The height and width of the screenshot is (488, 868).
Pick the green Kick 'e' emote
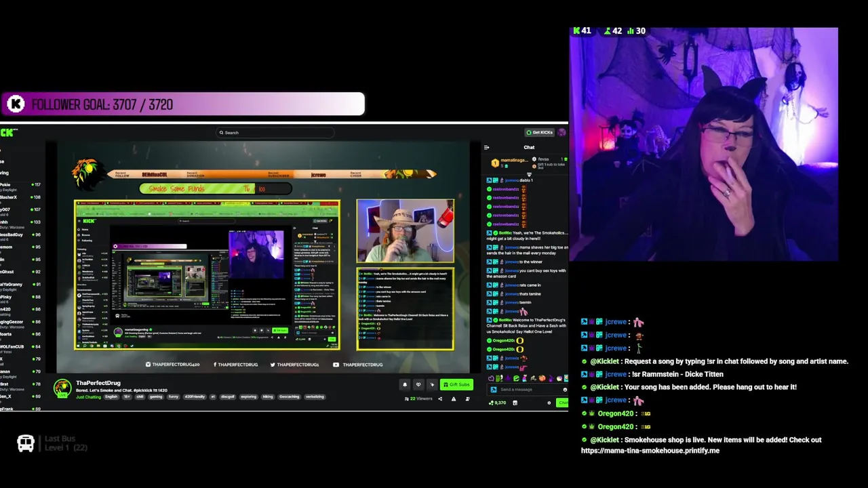point(516,378)
